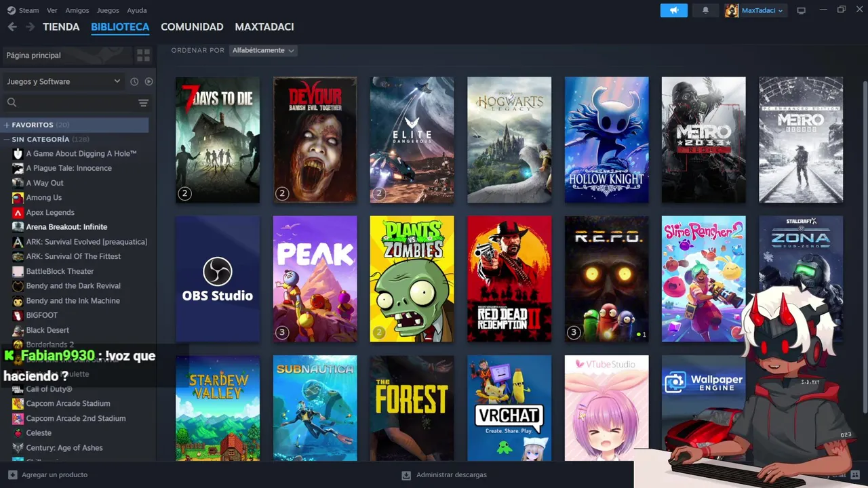Click the BIGFOOT game icon
This screenshot has height=488, width=868.
click(x=18, y=315)
